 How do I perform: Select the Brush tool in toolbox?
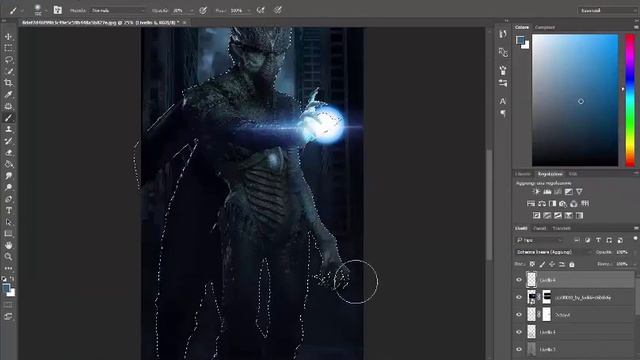pos(8,118)
